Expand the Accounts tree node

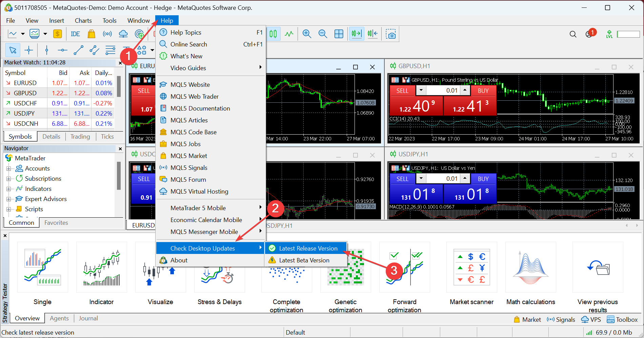point(8,168)
